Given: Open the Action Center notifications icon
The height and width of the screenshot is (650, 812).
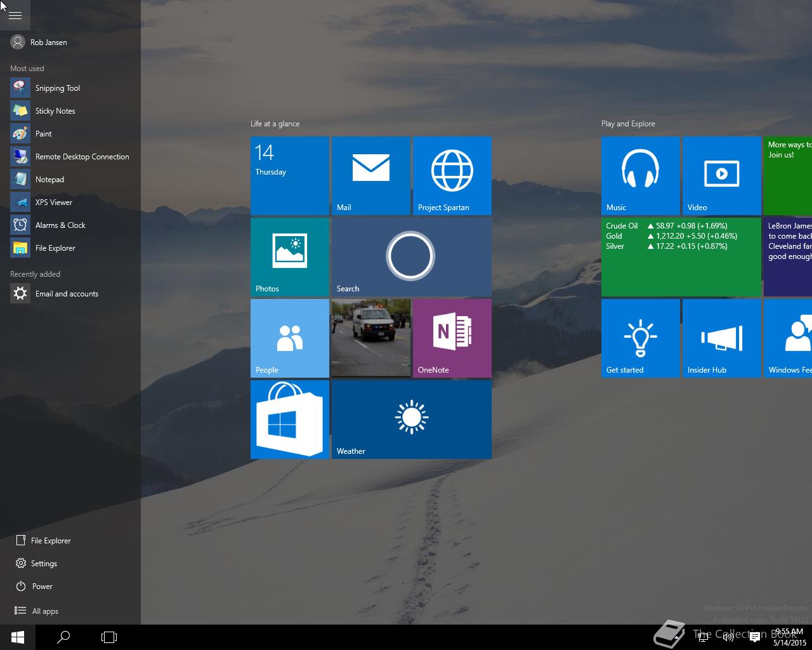Looking at the screenshot, I should (755, 637).
